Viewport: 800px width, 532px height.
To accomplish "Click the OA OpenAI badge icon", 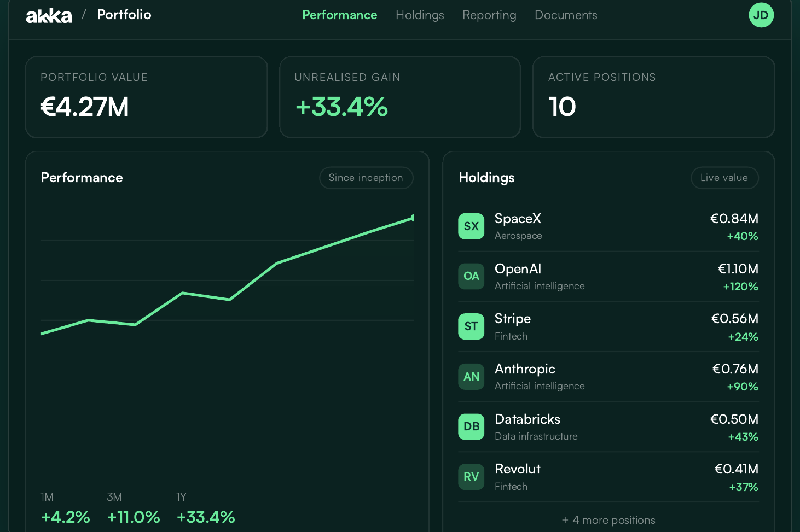I will click(x=471, y=276).
